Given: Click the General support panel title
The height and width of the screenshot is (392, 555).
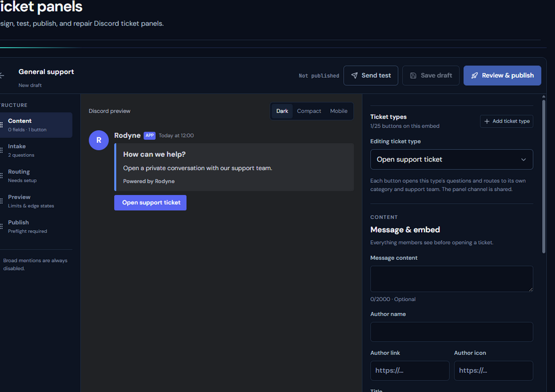Looking at the screenshot, I should pyautogui.click(x=46, y=72).
